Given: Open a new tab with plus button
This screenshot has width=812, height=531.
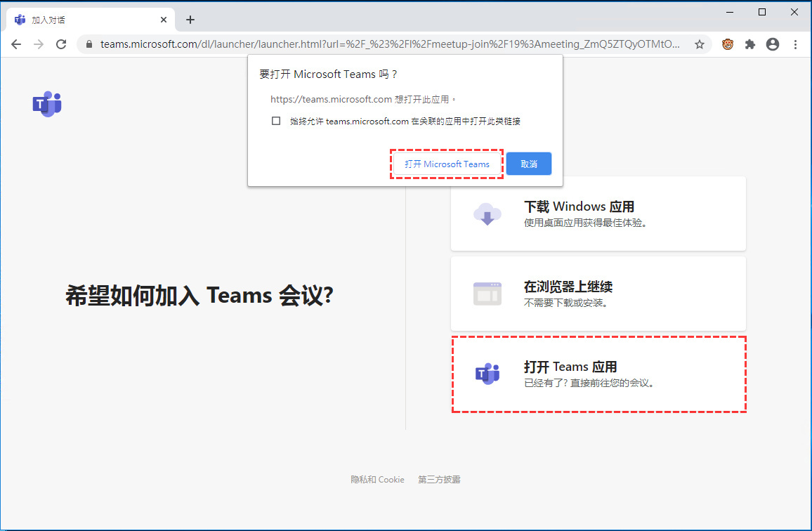Looking at the screenshot, I should (190, 20).
